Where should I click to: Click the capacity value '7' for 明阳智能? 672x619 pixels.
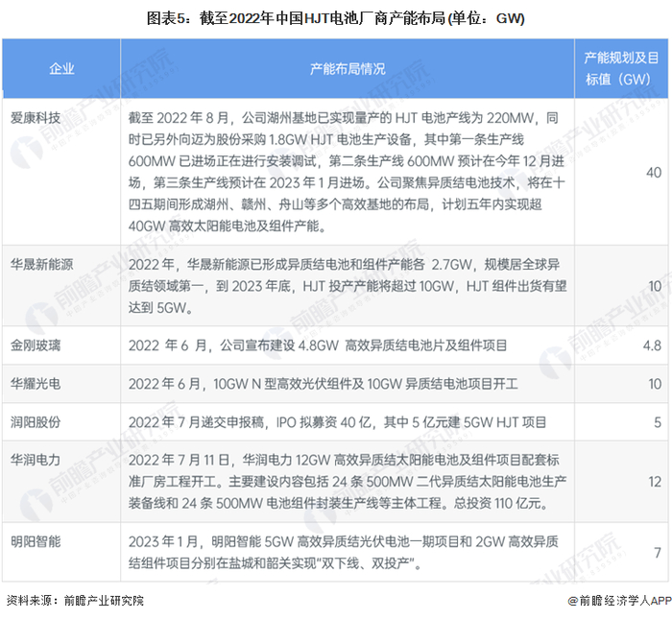658,553
